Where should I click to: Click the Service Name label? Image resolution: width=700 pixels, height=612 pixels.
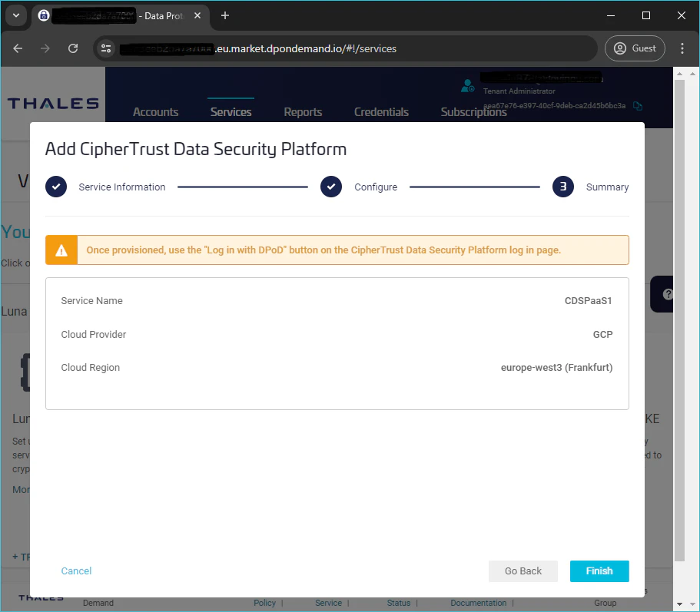coord(91,301)
